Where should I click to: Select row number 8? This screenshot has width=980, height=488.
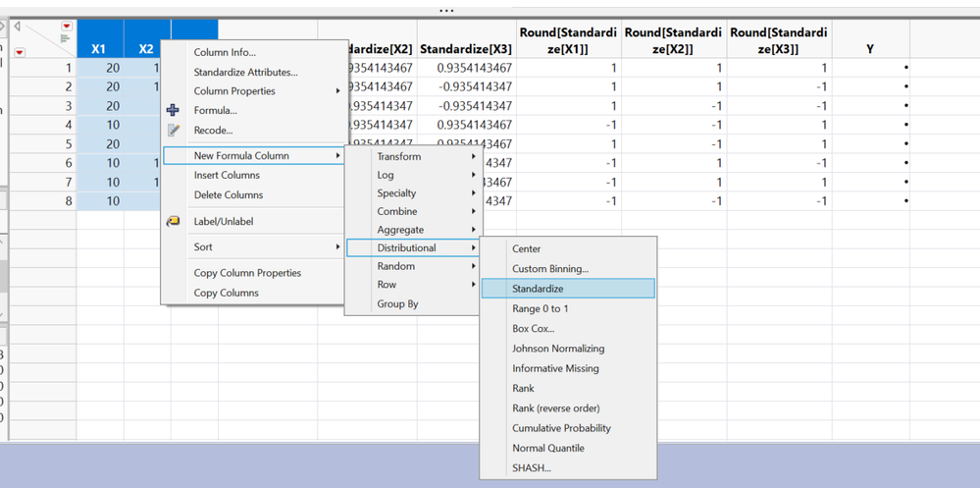pyautogui.click(x=42, y=201)
